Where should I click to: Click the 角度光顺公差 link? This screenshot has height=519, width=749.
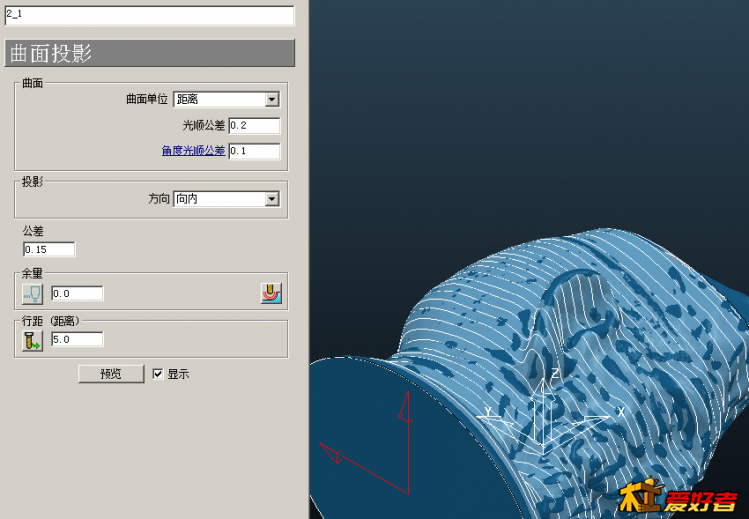(193, 151)
